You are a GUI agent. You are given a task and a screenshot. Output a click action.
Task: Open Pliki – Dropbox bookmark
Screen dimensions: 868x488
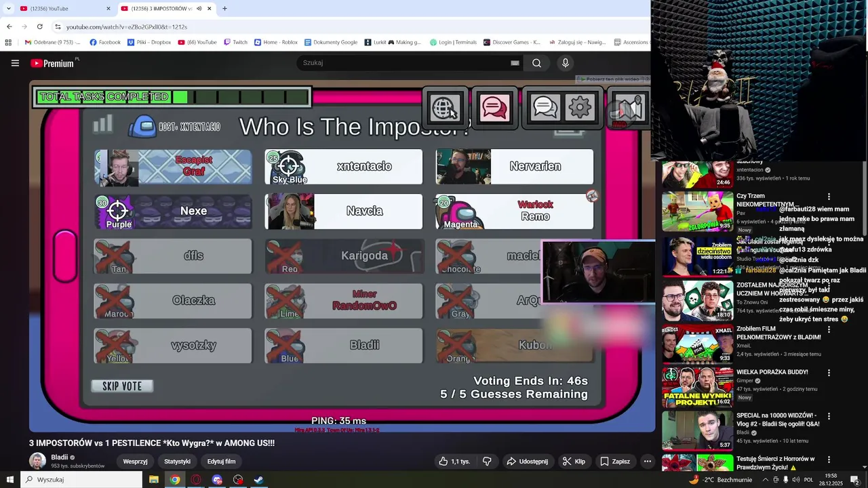point(149,42)
